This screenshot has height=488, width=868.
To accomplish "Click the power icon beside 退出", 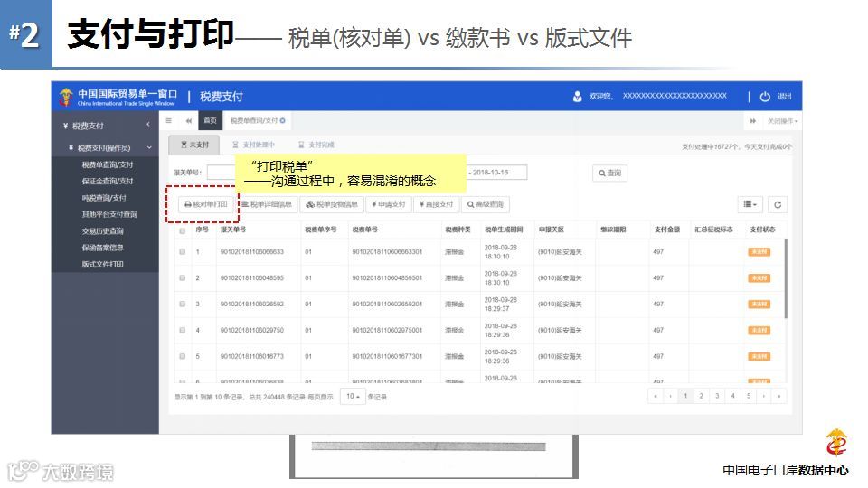I will tap(765, 97).
